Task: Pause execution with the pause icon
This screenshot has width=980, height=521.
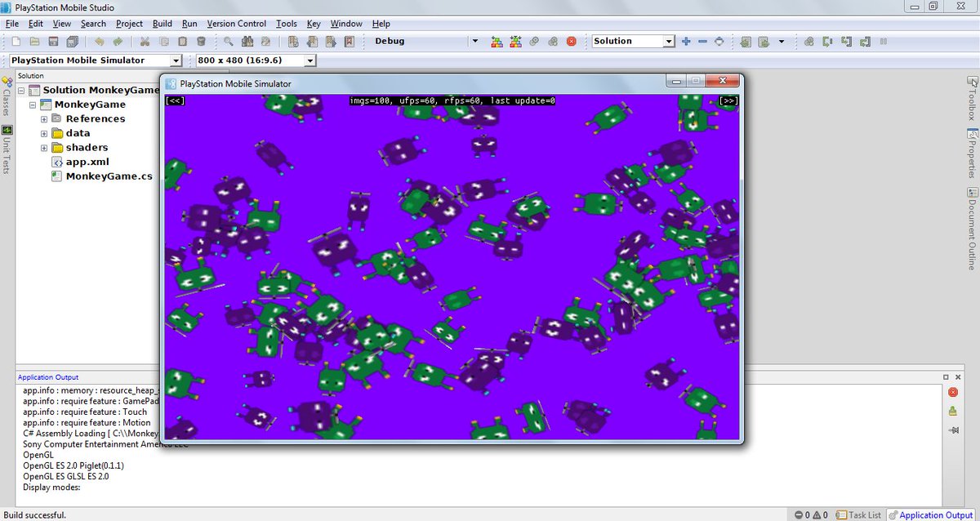Action: point(883,42)
